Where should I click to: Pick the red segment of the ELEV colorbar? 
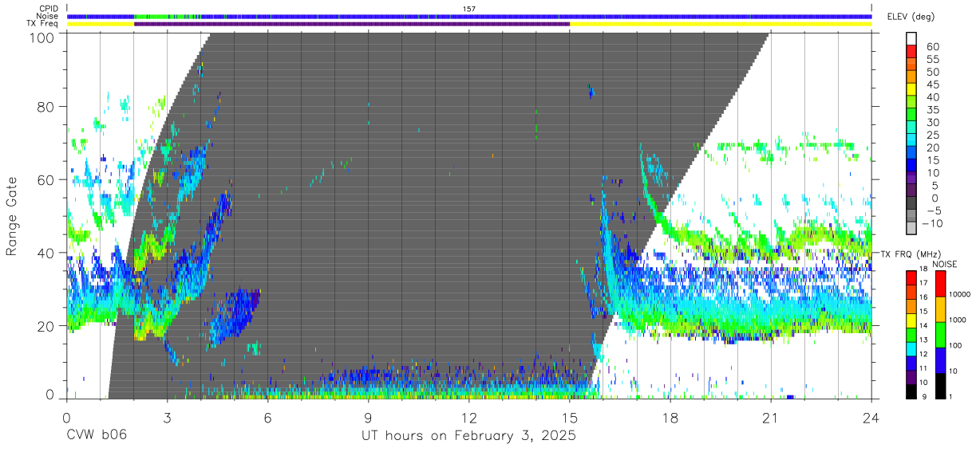coord(911,51)
